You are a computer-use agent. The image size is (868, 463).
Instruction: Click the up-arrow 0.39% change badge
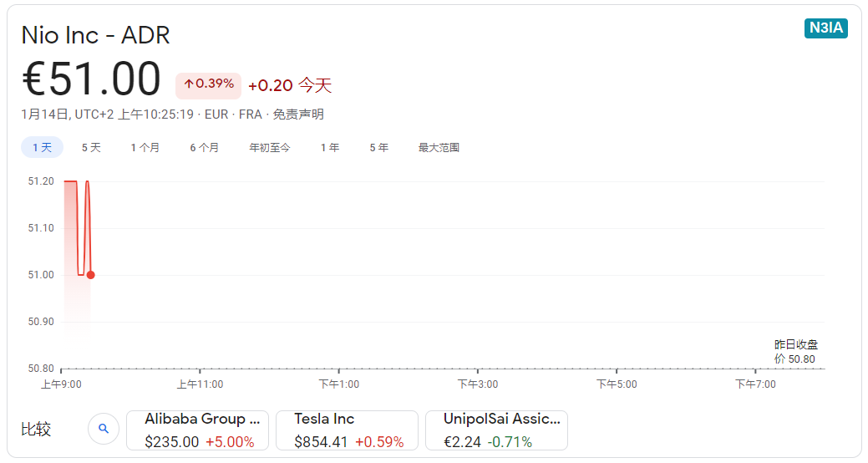(208, 85)
